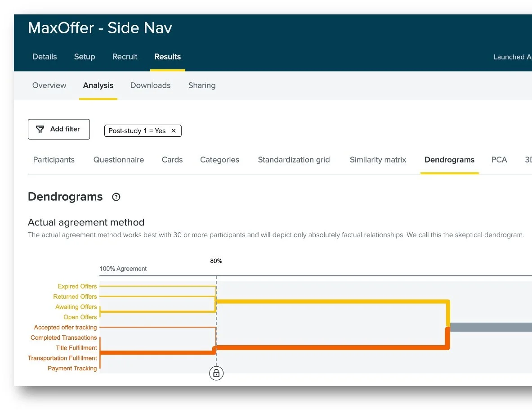Open the Sharing sub-tab
Viewport: 532px width, 414px height.
[202, 85]
